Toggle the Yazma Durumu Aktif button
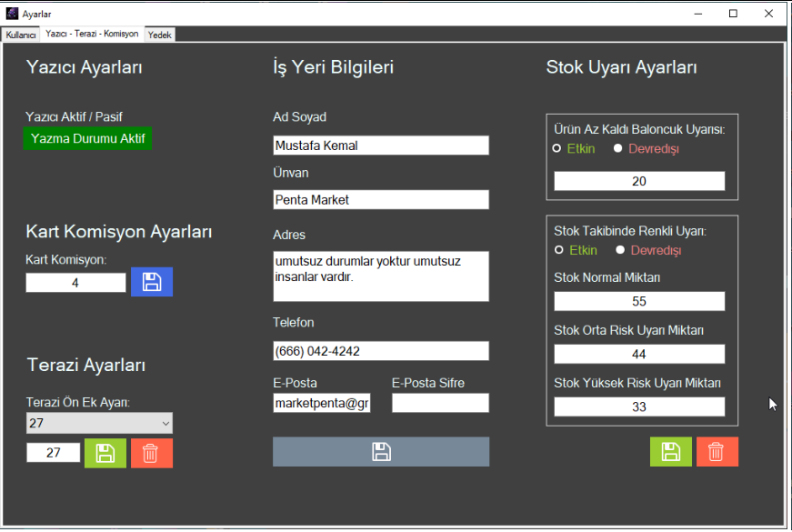 [x=87, y=138]
